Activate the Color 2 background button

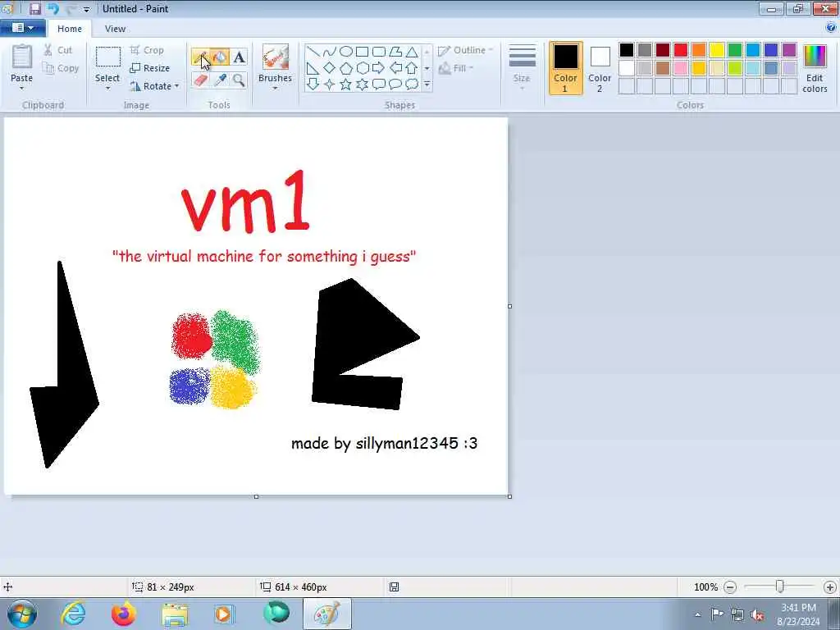click(x=600, y=68)
